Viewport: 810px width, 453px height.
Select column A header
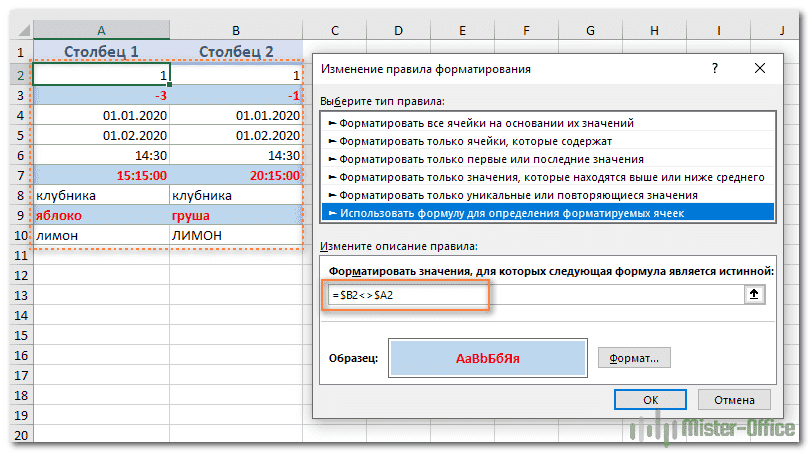[101, 31]
